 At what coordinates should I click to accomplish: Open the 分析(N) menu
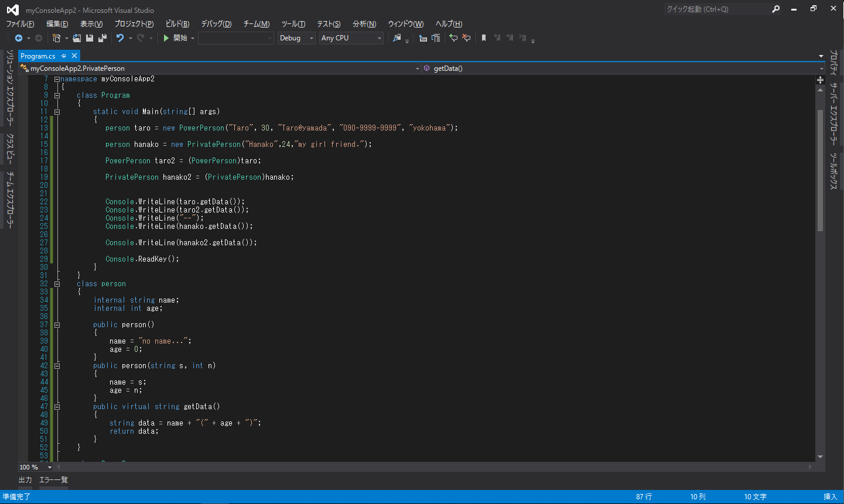pyautogui.click(x=364, y=24)
